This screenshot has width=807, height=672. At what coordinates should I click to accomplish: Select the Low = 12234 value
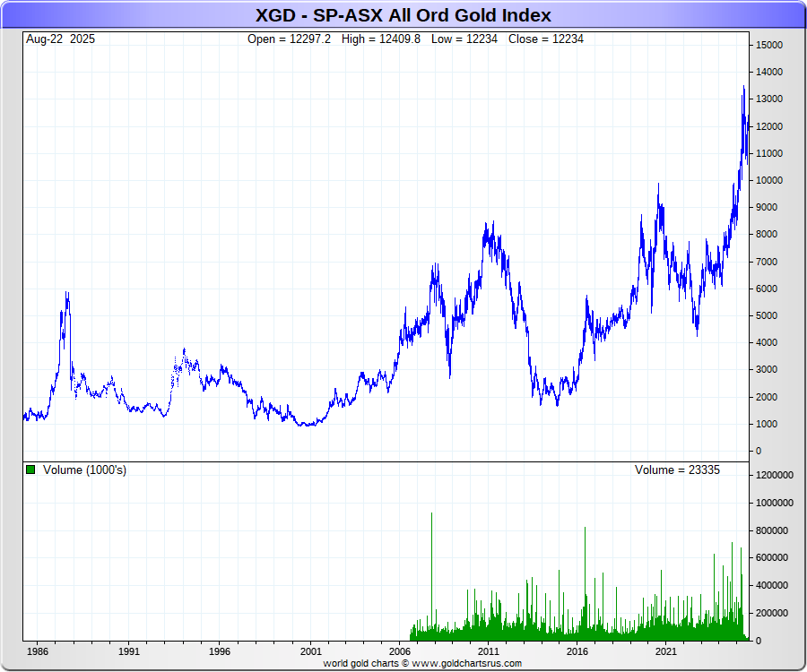tap(464, 39)
